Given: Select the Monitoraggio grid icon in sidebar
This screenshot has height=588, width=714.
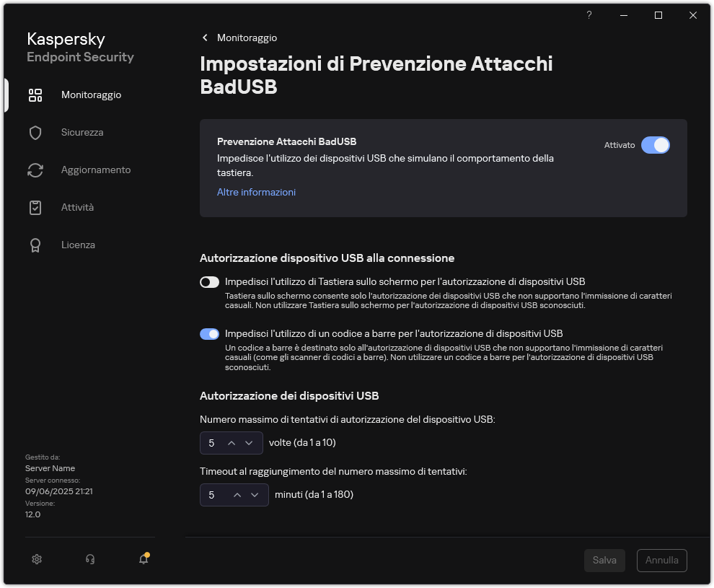Looking at the screenshot, I should point(35,95).
